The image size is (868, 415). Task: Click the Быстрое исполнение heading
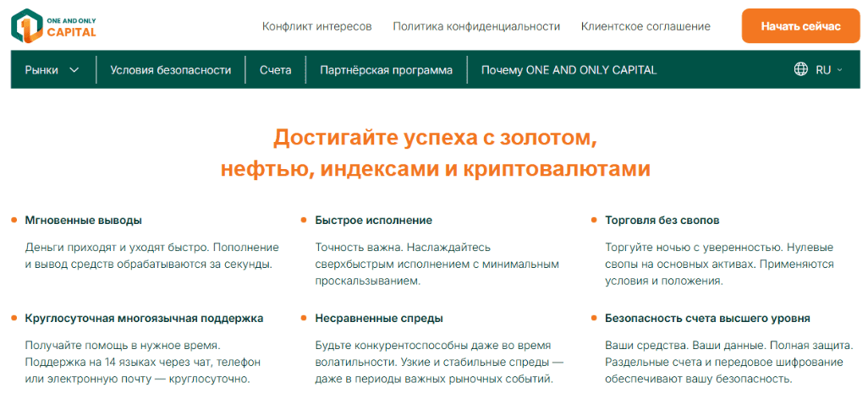tap(374, 221)
